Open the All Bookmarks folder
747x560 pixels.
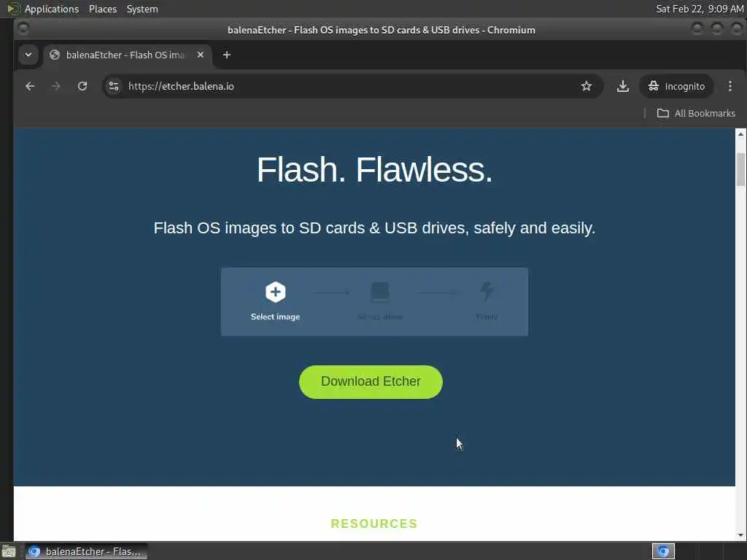coord(696,113)
